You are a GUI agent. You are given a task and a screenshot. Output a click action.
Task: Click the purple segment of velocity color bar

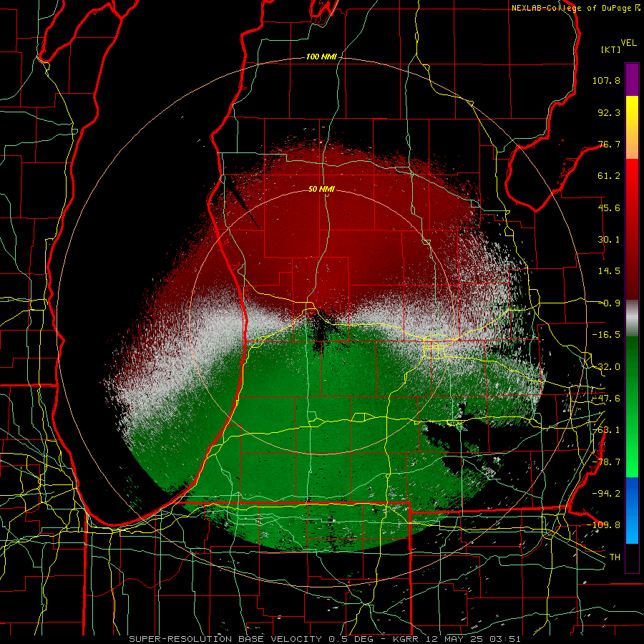coord(632,79)
